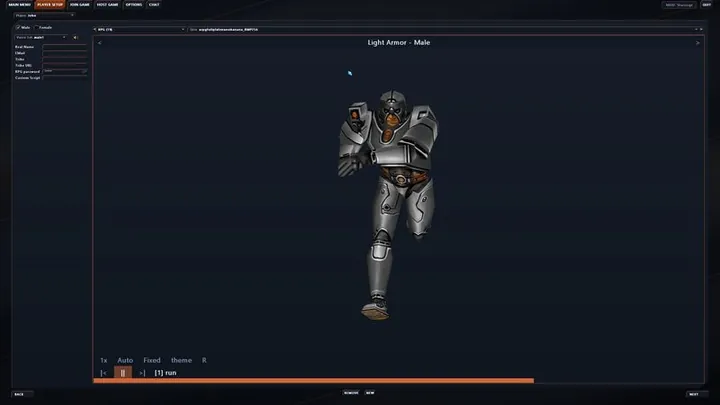Click the theme option
Viewport: 720px width, 405px height.
tap(181, 360)
